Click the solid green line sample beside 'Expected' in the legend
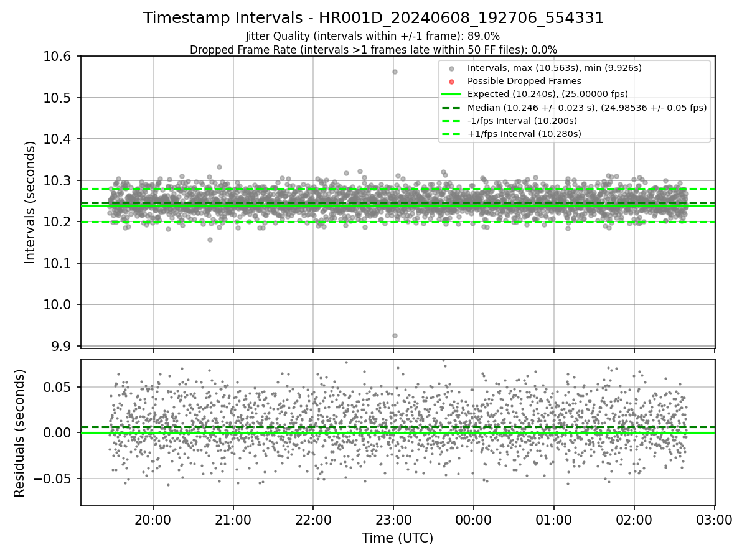Image resolution: width=747 pixels, height=560 pixels. [452, 94]
